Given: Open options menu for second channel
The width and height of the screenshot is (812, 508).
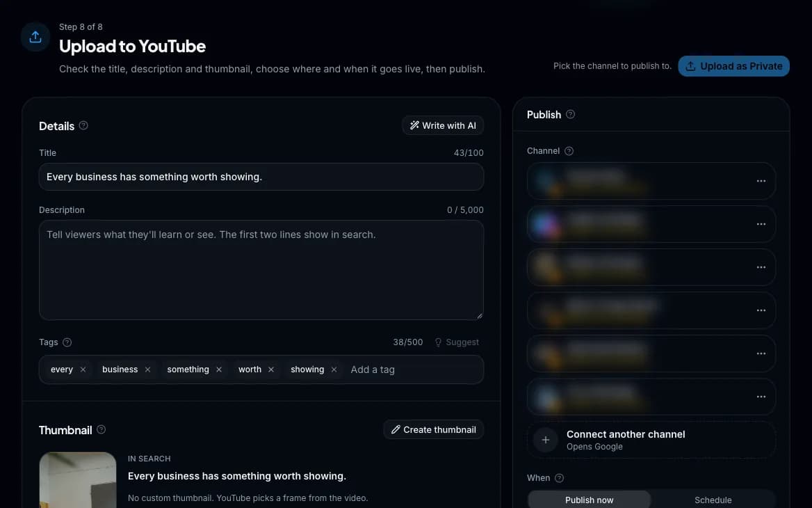Looking at the screenshot, I should [761, 224].
